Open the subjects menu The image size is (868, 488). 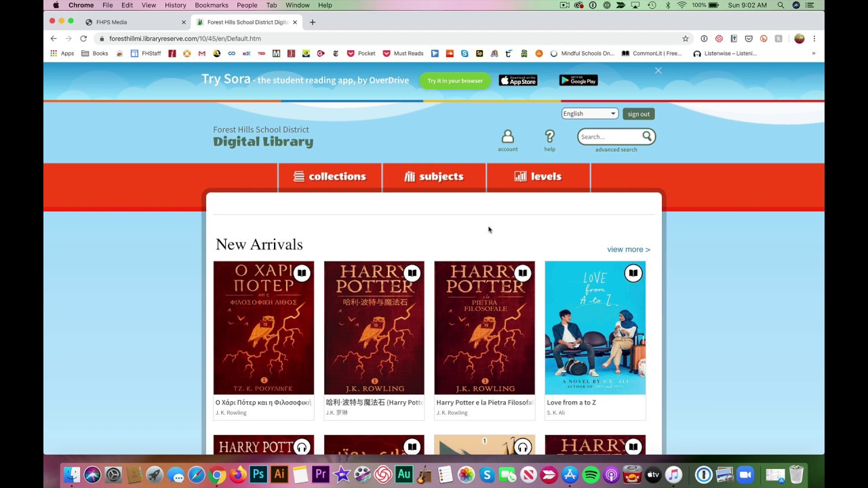(434, 177)
